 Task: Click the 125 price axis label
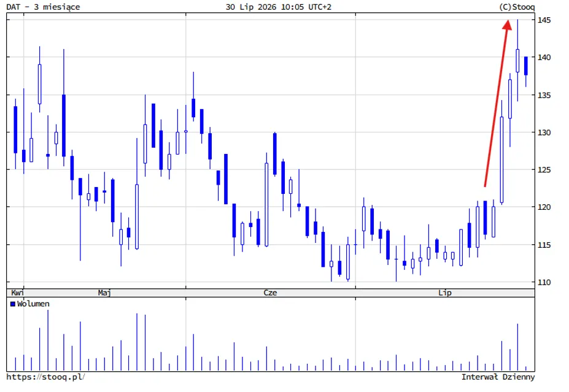tap(544, 170)
